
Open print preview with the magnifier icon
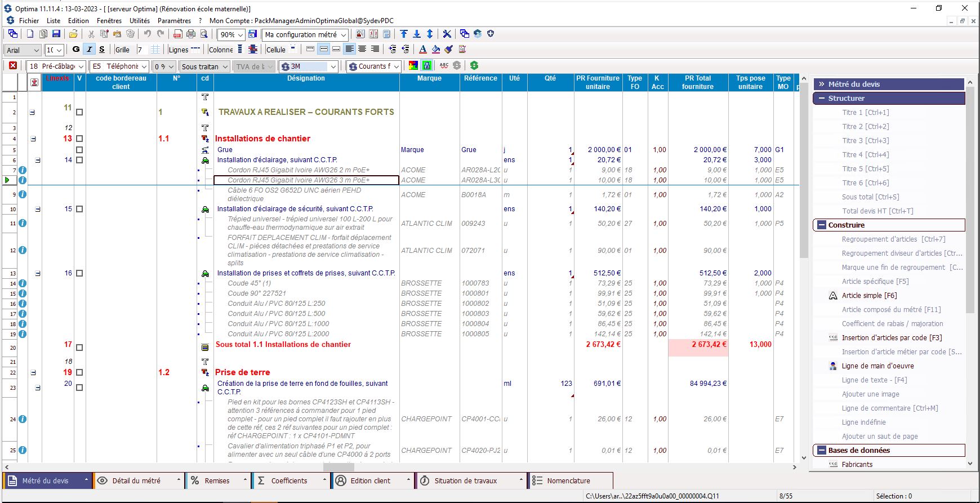coord(204,34)
